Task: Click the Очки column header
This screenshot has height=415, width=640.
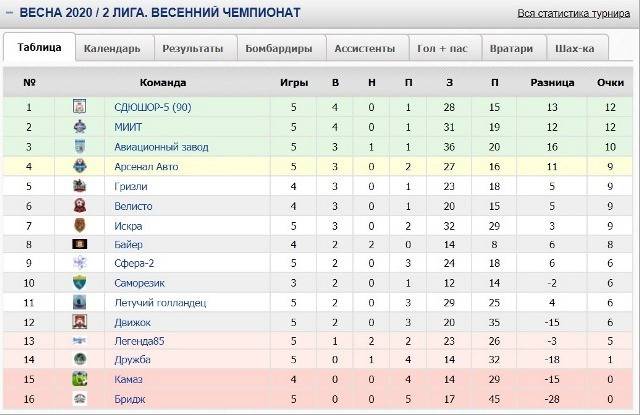Action: pyautogui.click(x=610, y=83)
